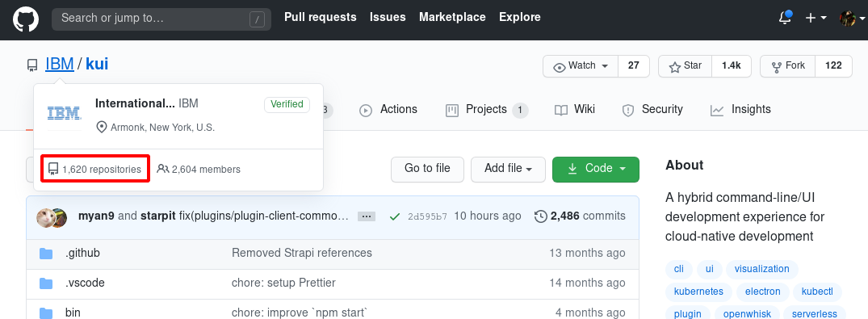
Task: Open GitHub homepage via Octocat logo
Action: [x=26, y=19]
